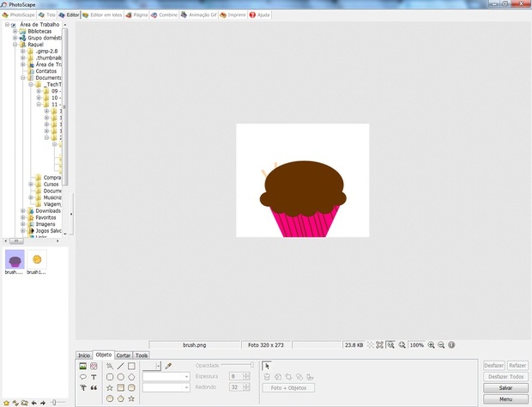Switch to the Cortar tab
The height and width of the screenshot is (407, 532).
pos(123,356)
